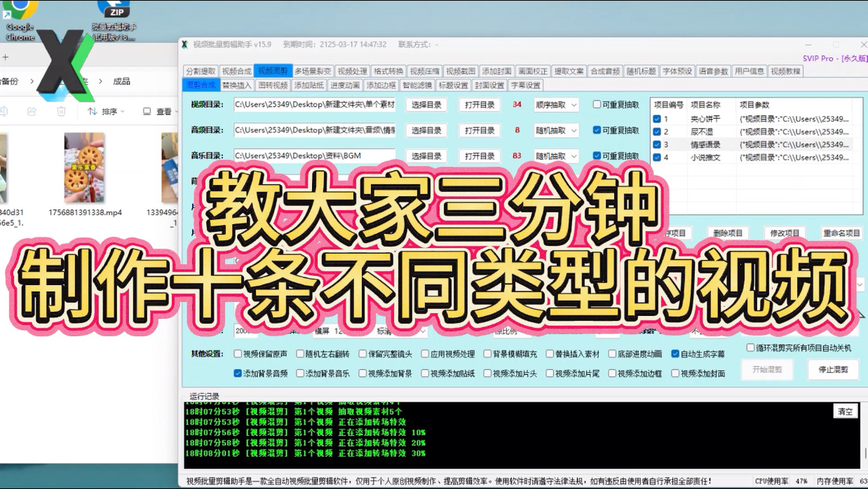868x489 pixels.
Task: Open the 多场景裂变 tab
Action: tap(313, 71)
